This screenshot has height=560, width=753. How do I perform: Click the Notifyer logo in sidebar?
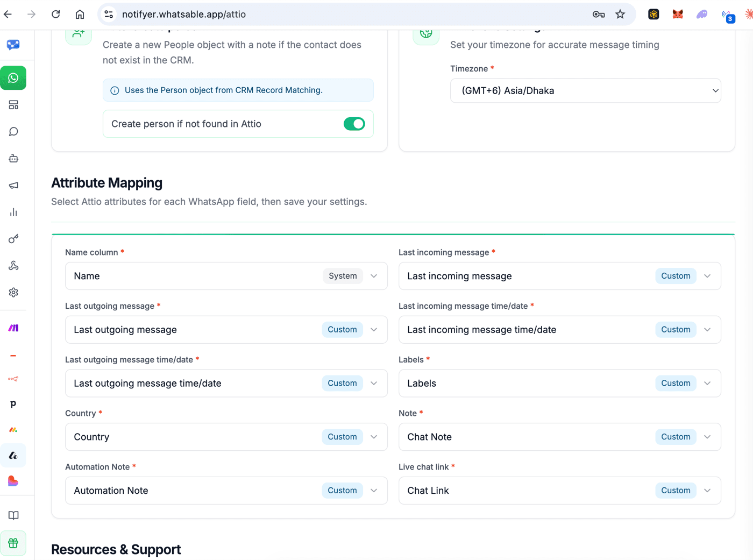click(13, 45)
